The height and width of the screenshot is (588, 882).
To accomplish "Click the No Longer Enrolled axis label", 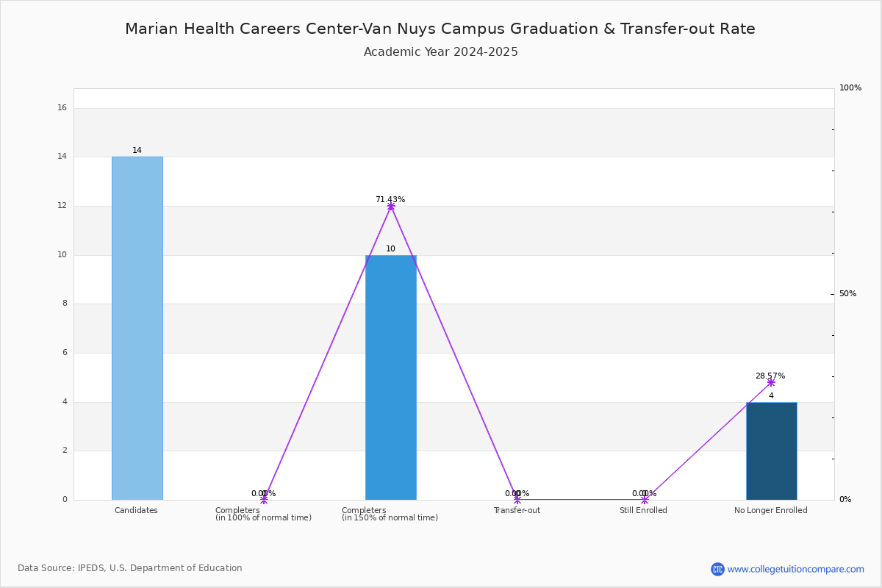I will point(770,510).
